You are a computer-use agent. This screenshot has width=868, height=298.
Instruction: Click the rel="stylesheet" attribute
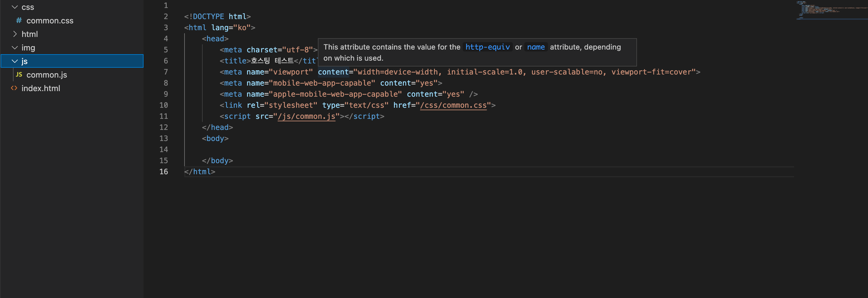(282, 105)
